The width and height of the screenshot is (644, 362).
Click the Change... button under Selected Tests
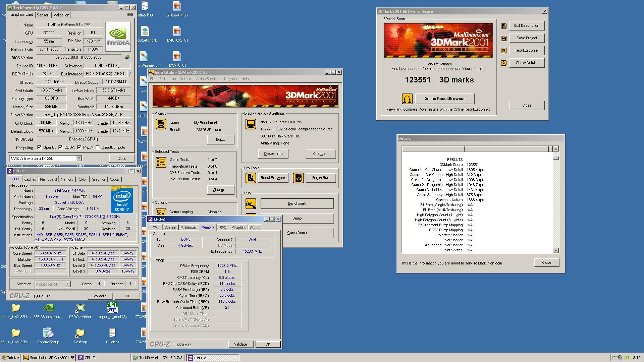point(220,190)
